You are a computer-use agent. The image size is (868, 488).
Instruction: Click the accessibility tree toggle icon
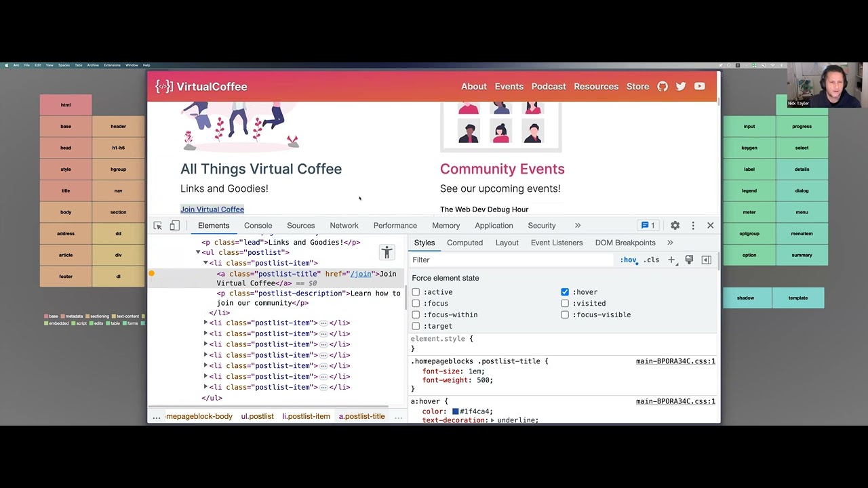387,253
